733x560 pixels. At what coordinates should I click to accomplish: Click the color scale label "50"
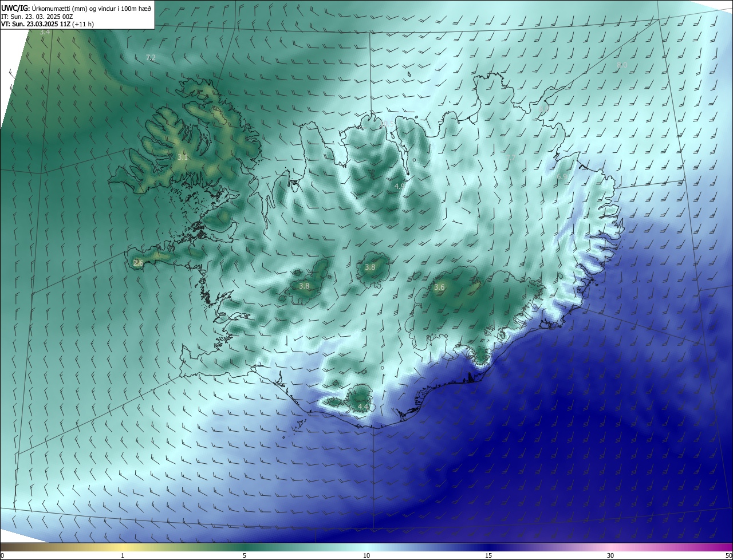tap(728, 555)
